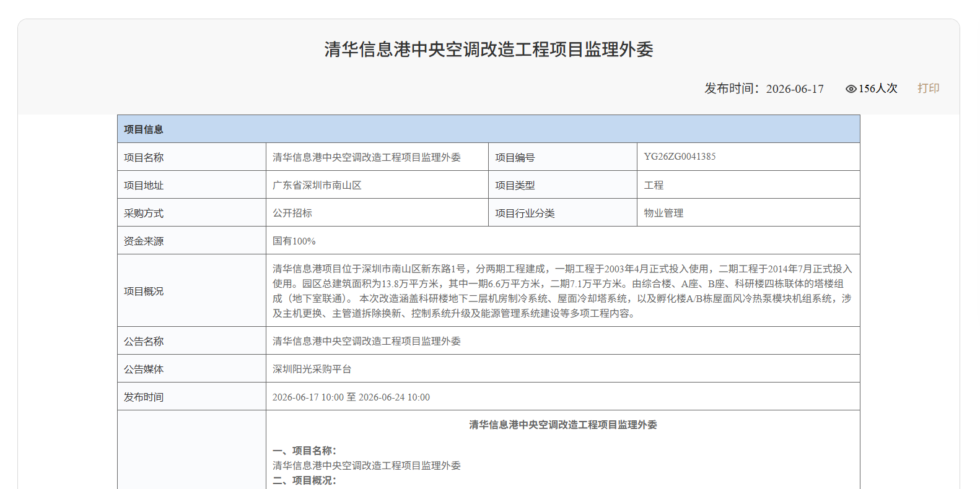Viewport: 980px width, 489px height.
Task: Click the 资金来源 label cell
Action: click(x=191, y=241)
